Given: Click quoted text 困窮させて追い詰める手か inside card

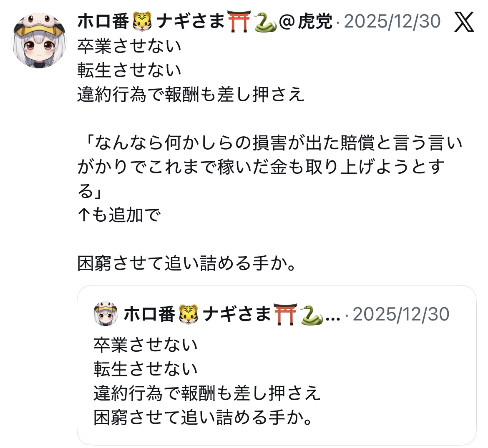Looking at the screenshot, I should point(203,418).
